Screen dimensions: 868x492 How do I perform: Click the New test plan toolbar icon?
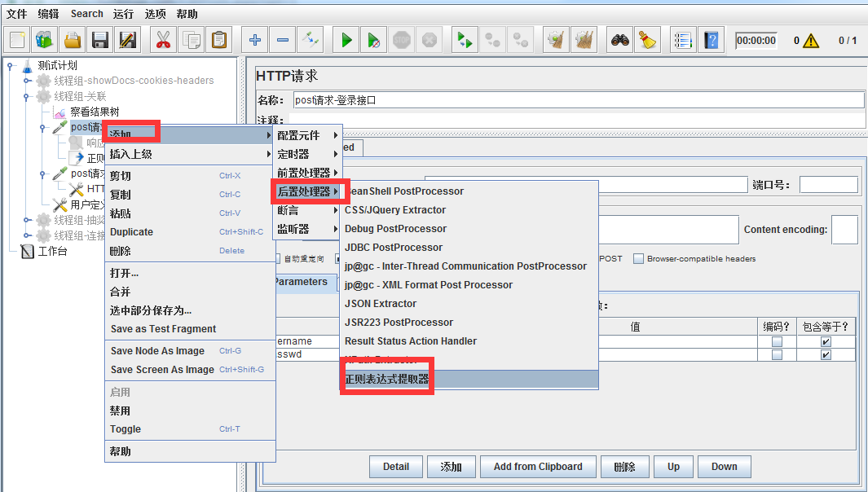point(17,40)
